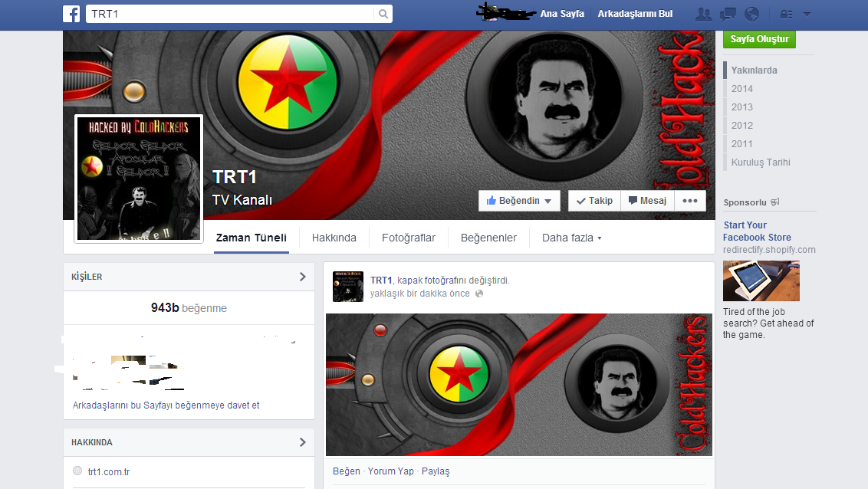Open the privacy shortcuts lock icon
868x489 pixels.
tap(786, 15)
